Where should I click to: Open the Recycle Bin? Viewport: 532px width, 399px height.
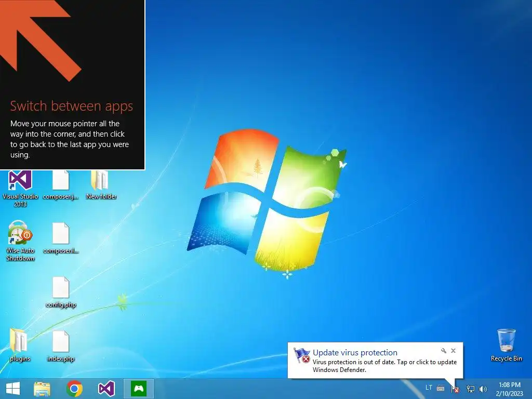pos(506,345)
